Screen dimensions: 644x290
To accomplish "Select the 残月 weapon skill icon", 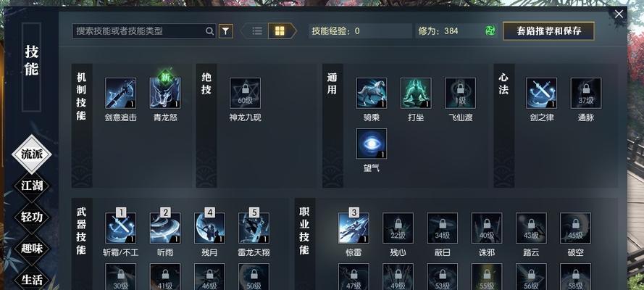I will point(209,228).
